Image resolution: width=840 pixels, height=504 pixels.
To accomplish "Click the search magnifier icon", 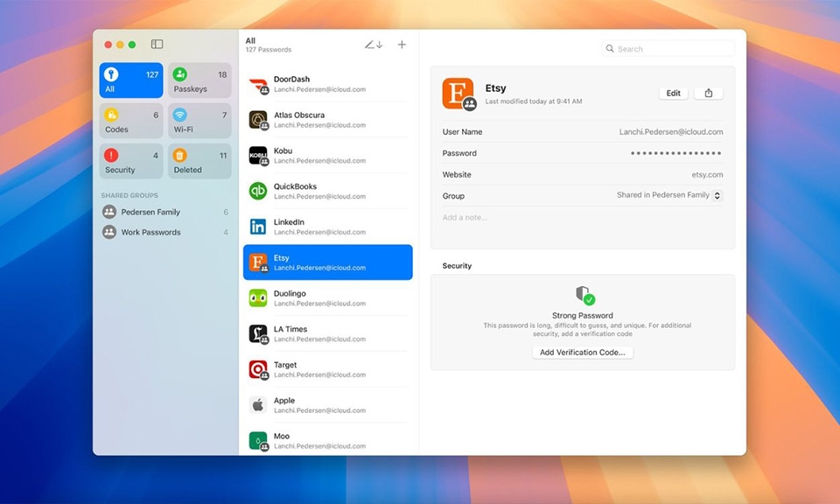I will point(610,49).
